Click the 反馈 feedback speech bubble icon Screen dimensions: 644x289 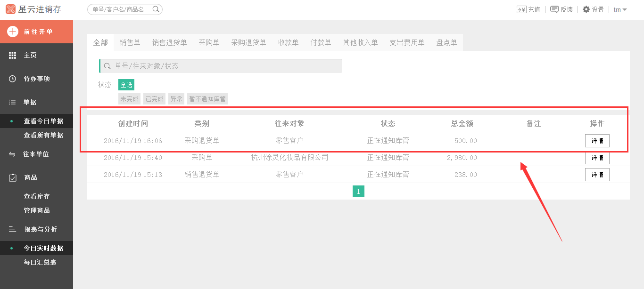point(554,9)
